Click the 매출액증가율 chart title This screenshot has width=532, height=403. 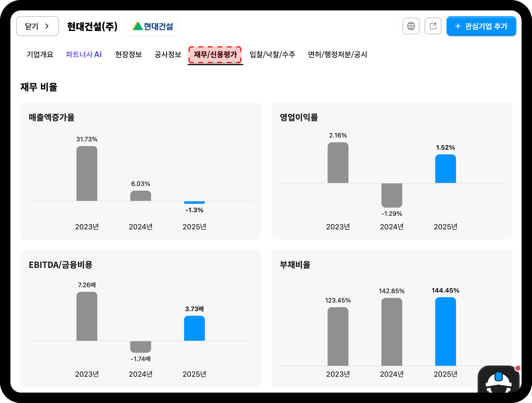51,117
